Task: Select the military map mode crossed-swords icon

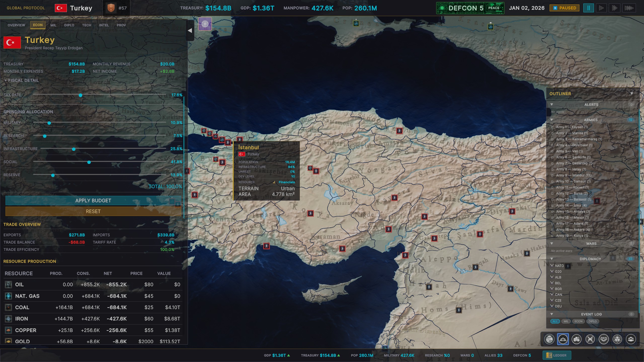Action: pos(590,339)
